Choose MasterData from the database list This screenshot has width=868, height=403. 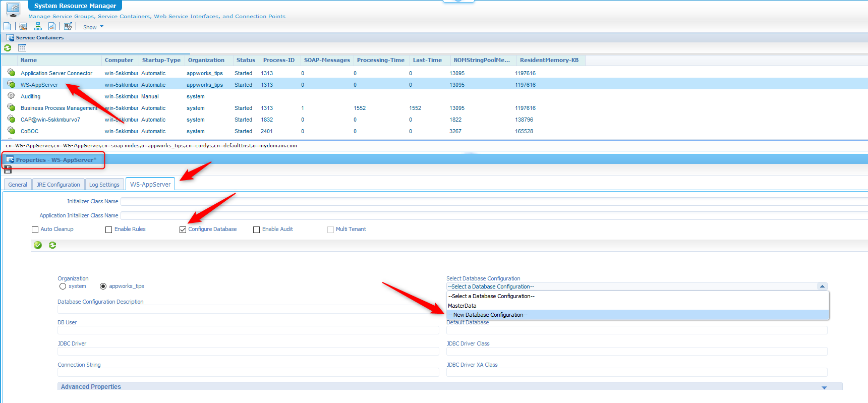638,306
